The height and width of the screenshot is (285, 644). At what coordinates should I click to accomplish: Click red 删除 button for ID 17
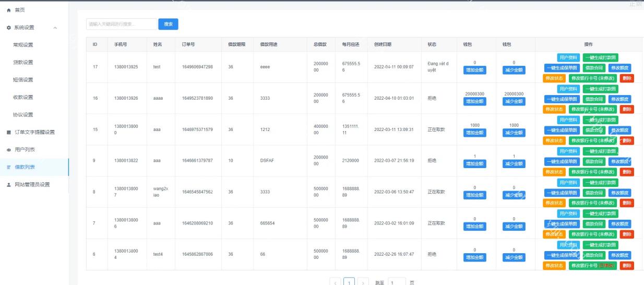click(627, 78)
